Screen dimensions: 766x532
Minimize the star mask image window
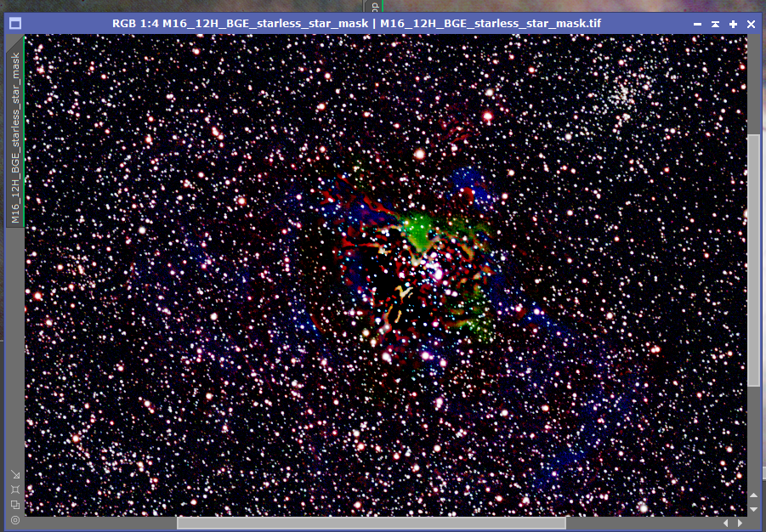pos(698,24)
